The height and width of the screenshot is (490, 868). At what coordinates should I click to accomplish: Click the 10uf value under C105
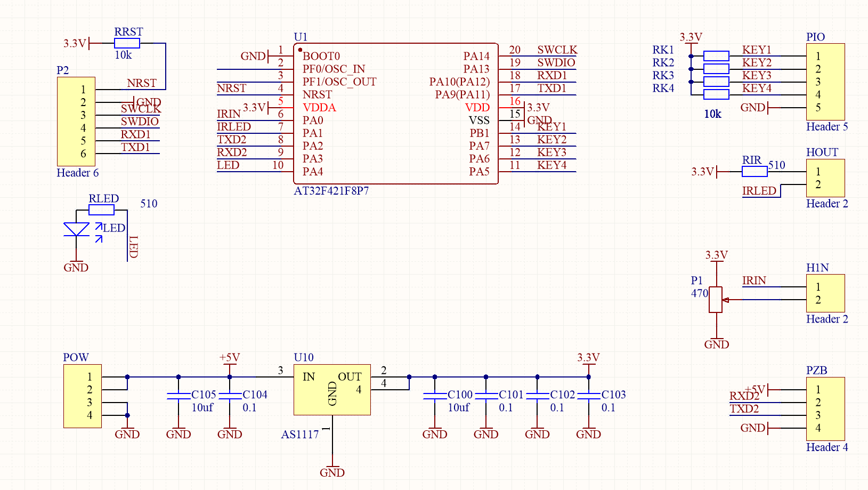pyautogui.click(x=202, y=407)
